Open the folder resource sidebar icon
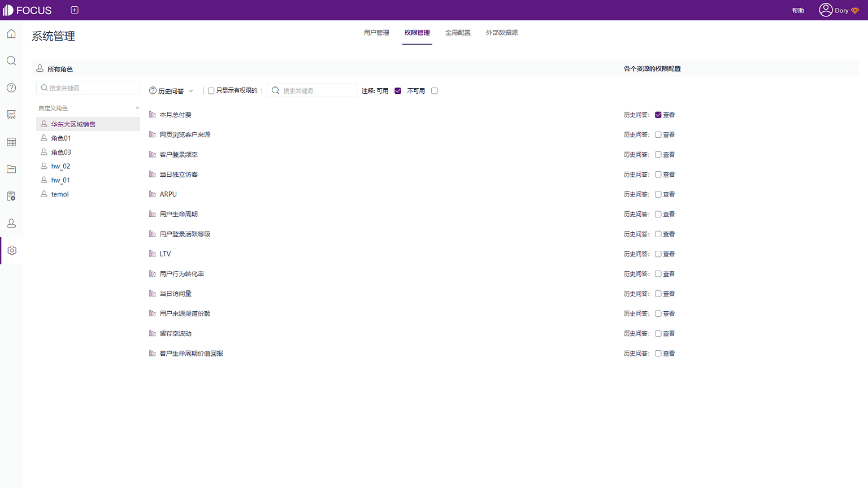This screenshot has height=488, width=868. coord(11,169)
